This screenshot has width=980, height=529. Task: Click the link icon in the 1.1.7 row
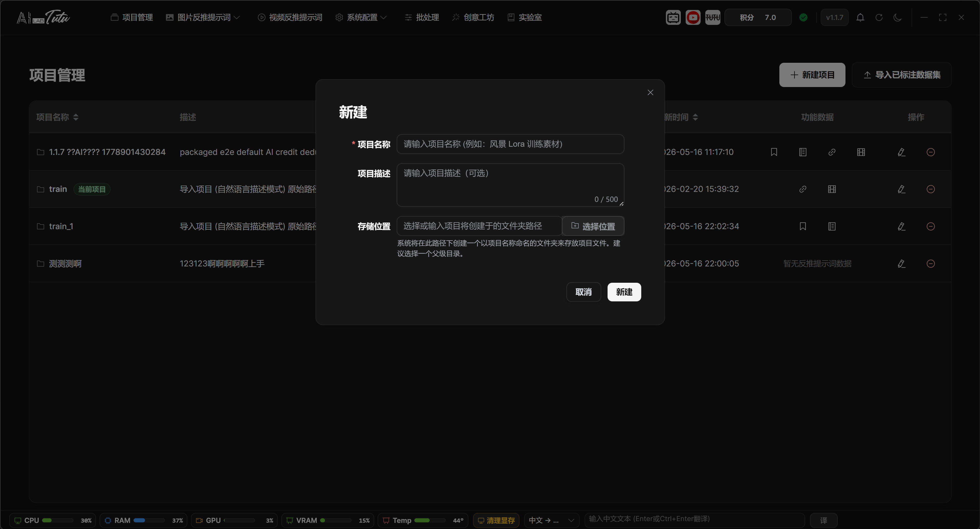click(x=832, y=152)
